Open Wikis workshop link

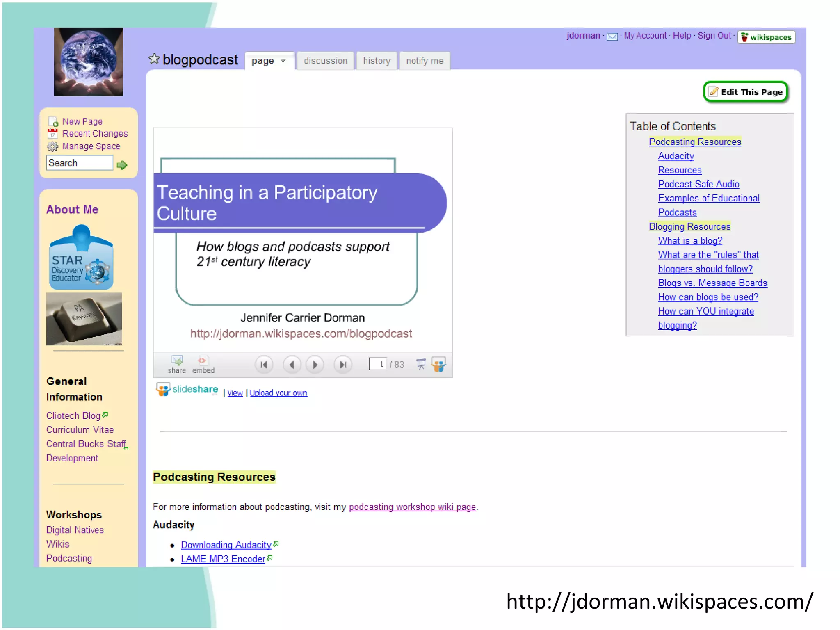(x=57, y=544)
